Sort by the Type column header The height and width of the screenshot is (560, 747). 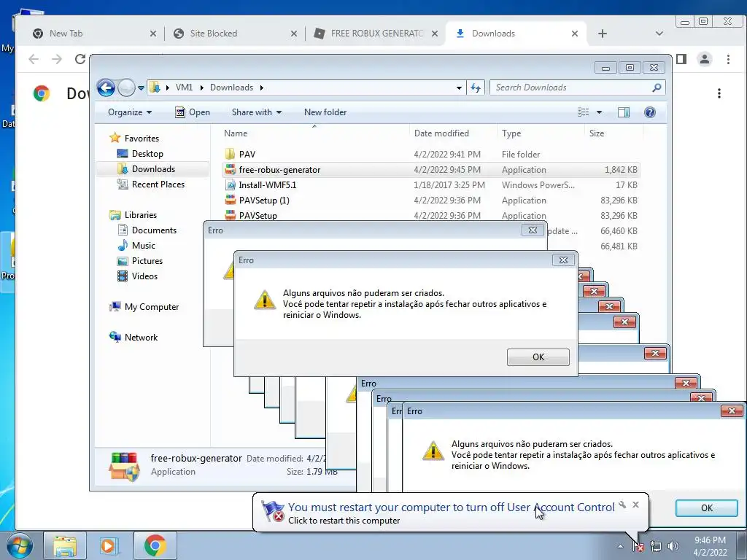(x=541, y=133)
